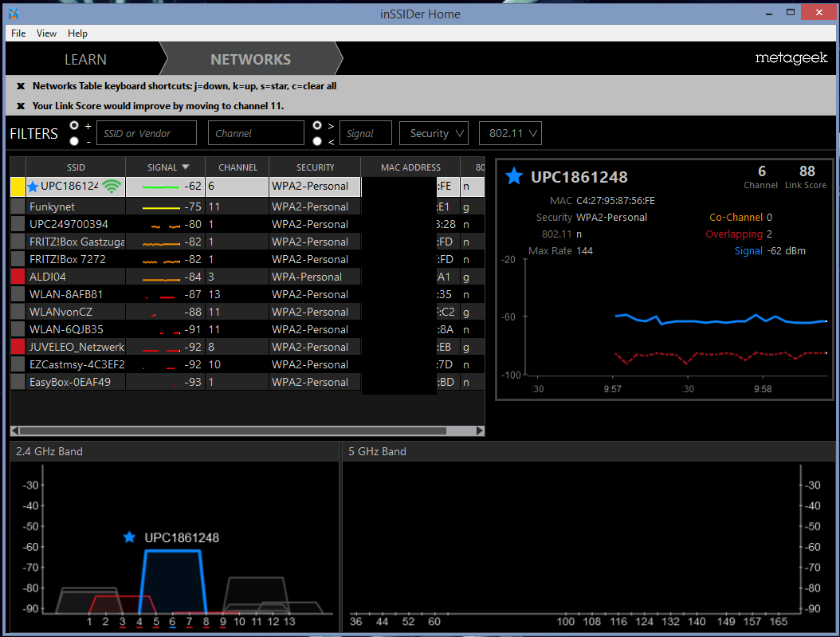Click the horizontal scrollbar thumb in networks table
The height and width of the screenshot is (637, 840).
click(x=233, y=431)
